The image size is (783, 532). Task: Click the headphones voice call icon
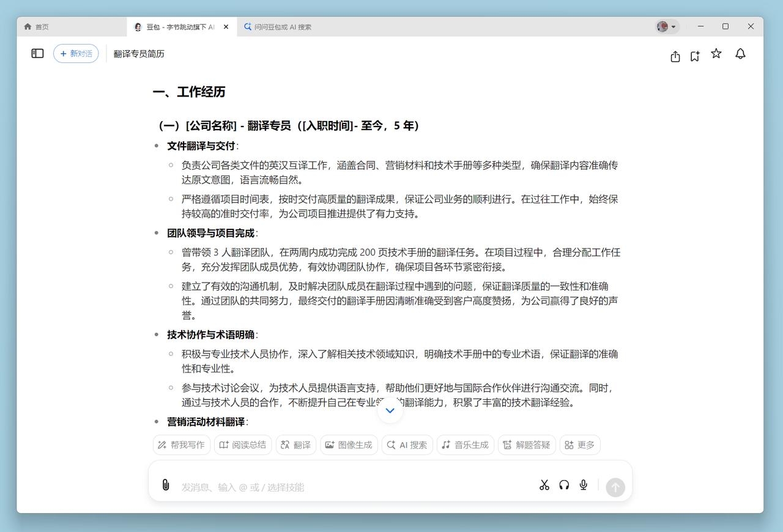coord(564,485)
